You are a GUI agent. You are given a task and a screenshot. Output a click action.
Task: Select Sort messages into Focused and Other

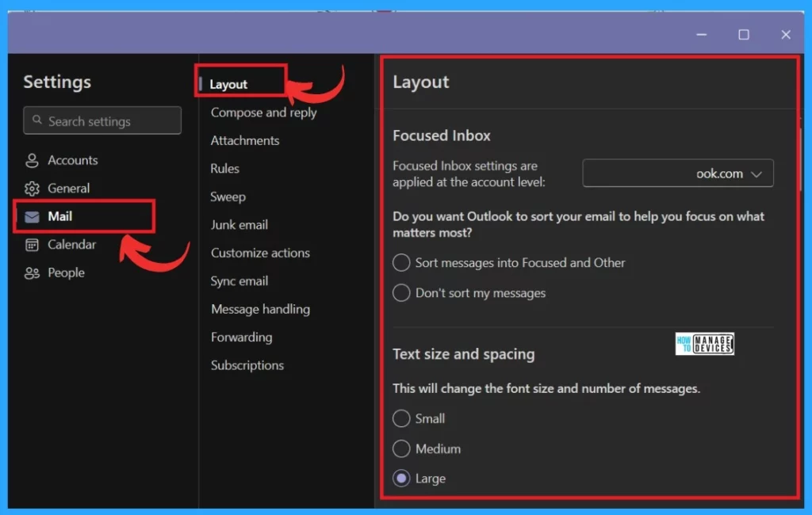tap(401, 262)
